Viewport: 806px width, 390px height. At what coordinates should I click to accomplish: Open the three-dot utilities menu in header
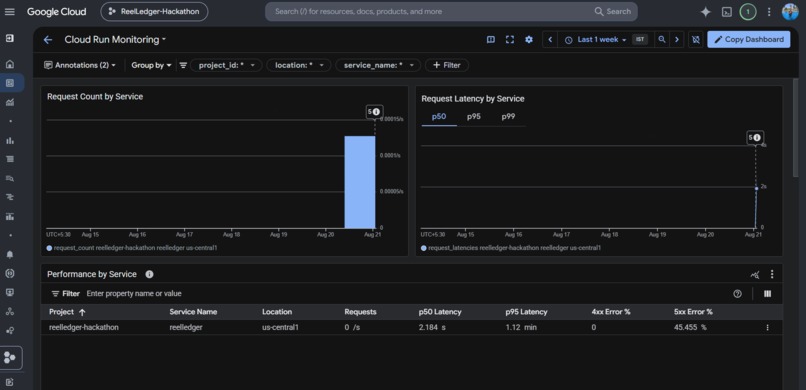(769, 12)
